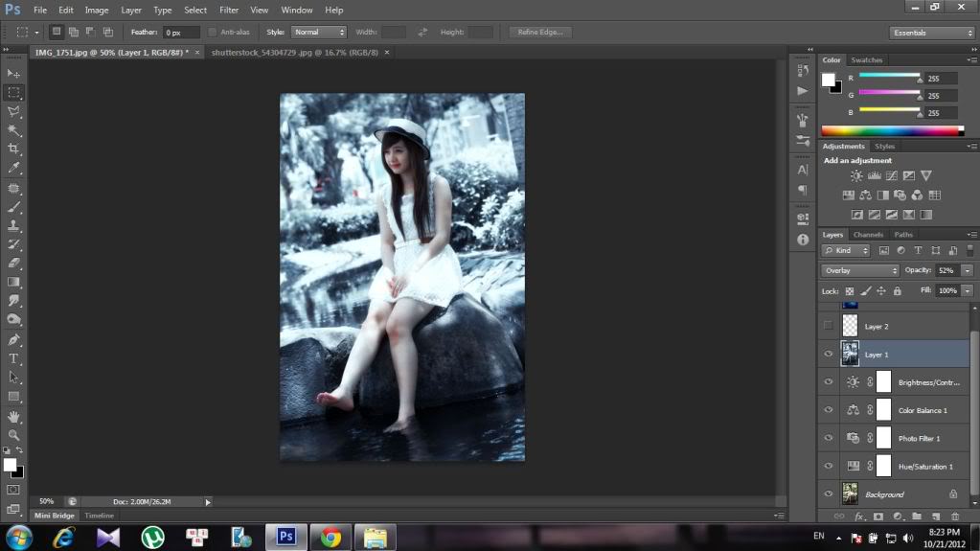This screenshot has height=551, width=980.
Task: Hide the Background layer
Action: (828, 494)
